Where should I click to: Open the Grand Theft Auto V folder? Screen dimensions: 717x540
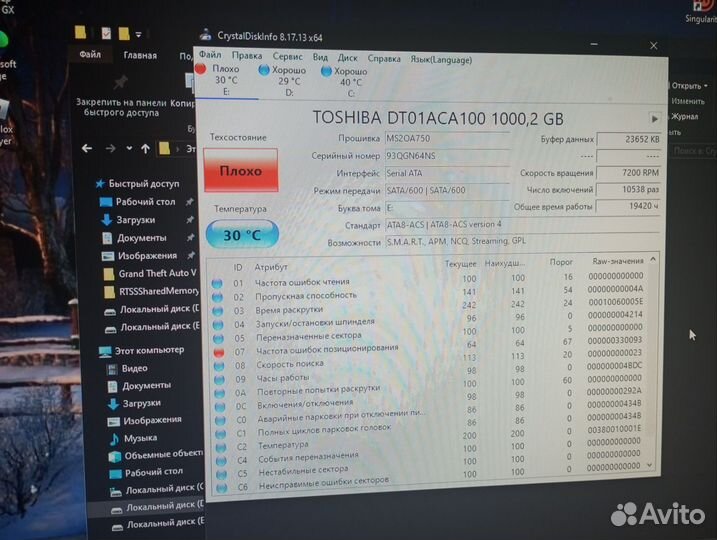150,273
